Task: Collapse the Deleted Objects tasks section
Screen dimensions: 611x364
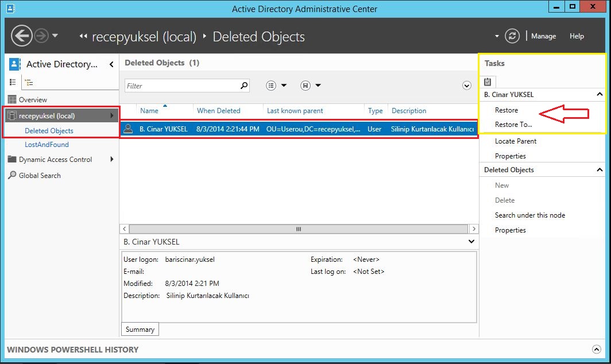Action: click(600, 169)
